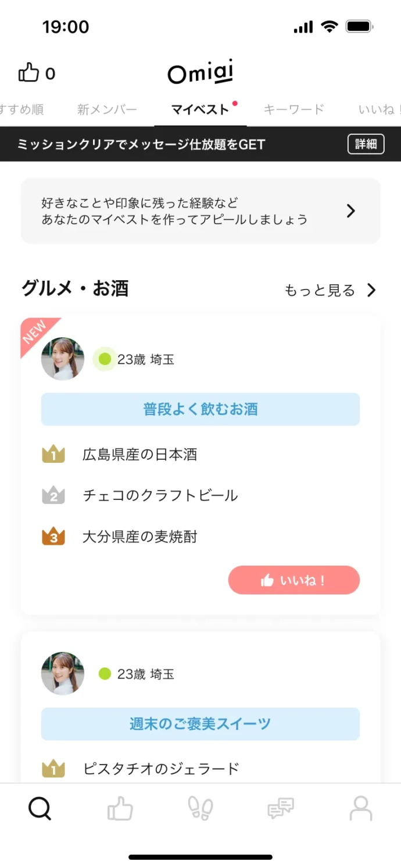Tap the first-place crown next to 広島県産の日本酒
The image size is (401, 868).
53,454
